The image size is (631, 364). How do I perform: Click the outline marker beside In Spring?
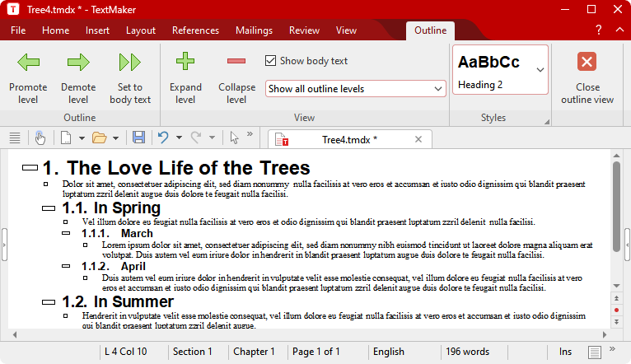49,208
